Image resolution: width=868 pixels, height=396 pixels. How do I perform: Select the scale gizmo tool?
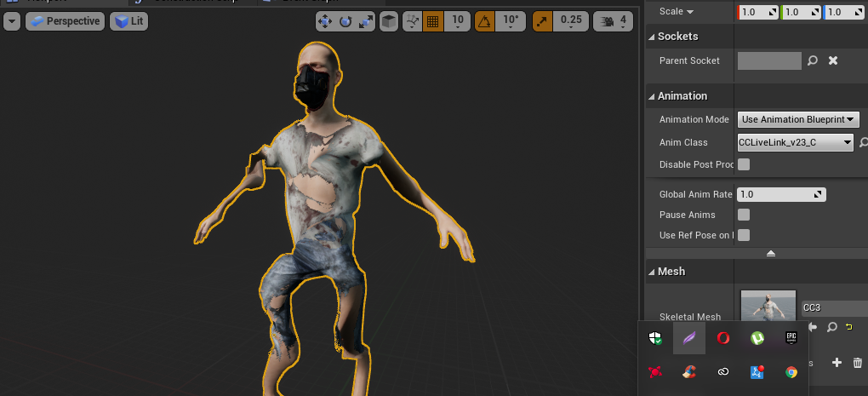365,21
